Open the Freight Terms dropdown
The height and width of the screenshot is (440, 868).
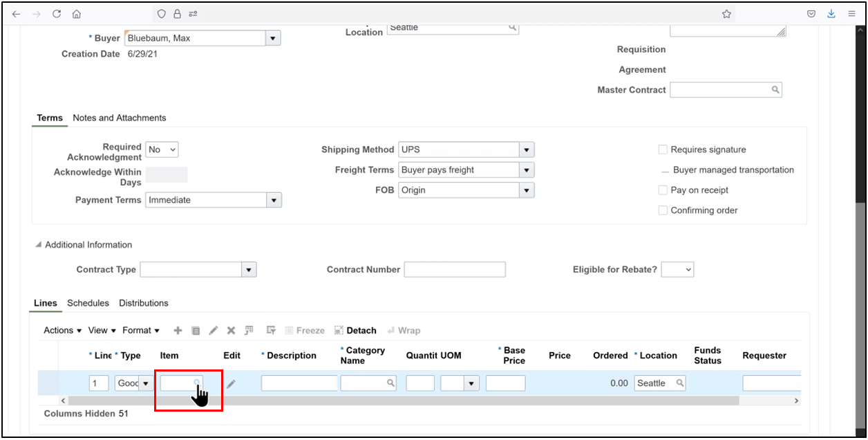tap(526, 169)
